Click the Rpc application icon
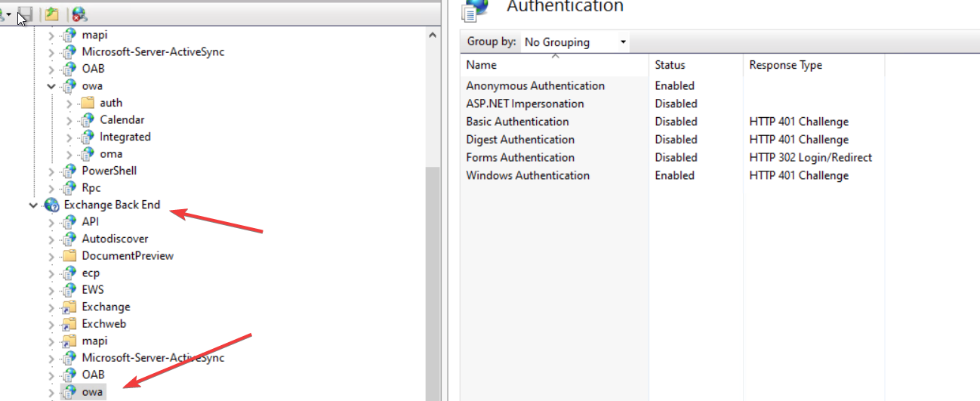 click(x=69, y=187)
